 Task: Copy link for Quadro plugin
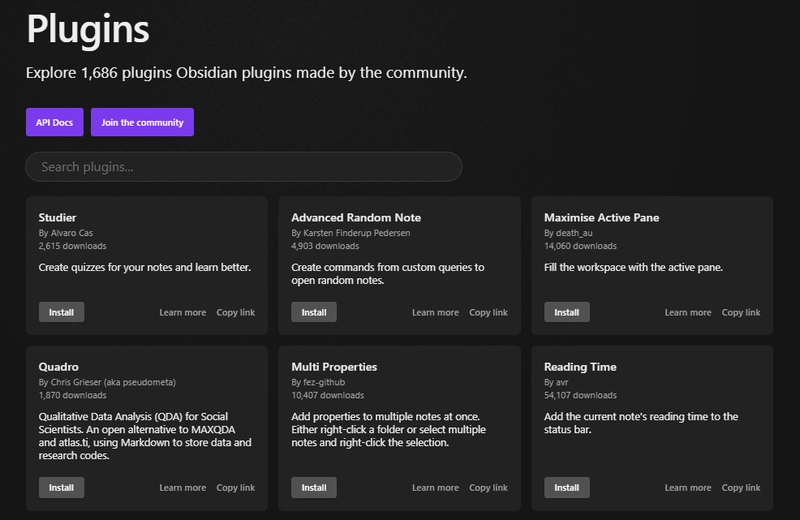[236, 488]
